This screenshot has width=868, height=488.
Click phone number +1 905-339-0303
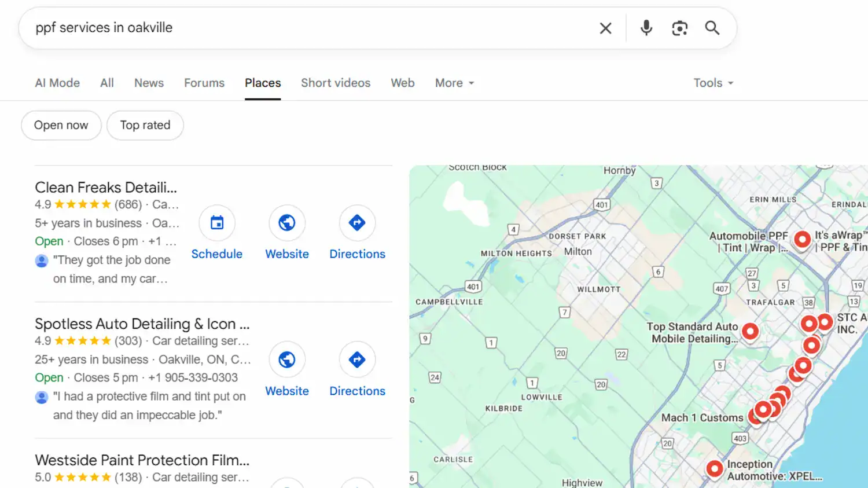(193, 378)
